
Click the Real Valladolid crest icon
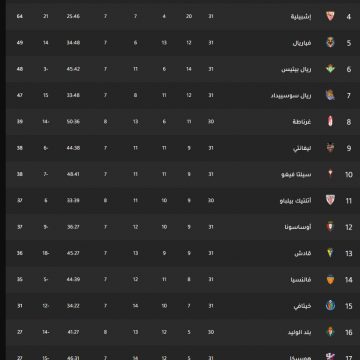pos(330,332)
